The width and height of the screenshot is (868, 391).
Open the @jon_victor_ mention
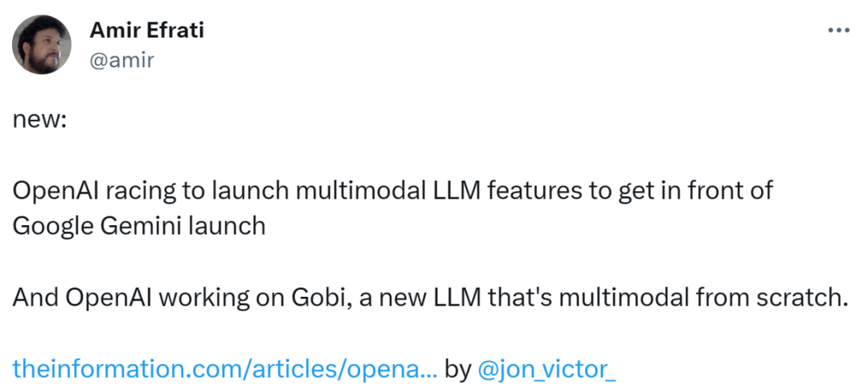pos(546,369)
